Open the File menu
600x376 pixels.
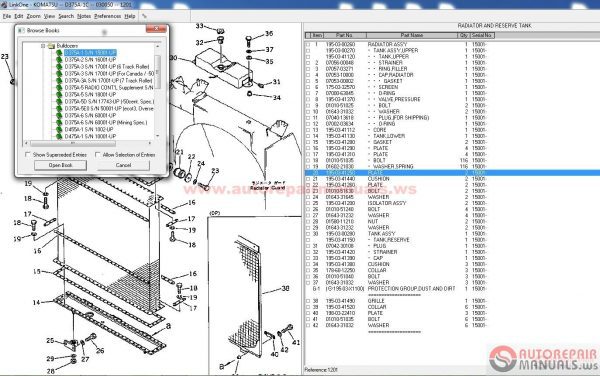(x=7, y=16)
